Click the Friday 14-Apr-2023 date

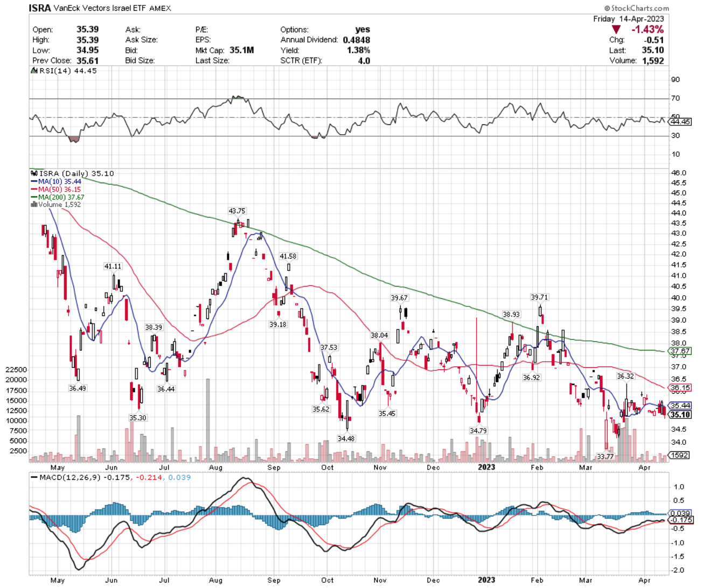[629, 19]
